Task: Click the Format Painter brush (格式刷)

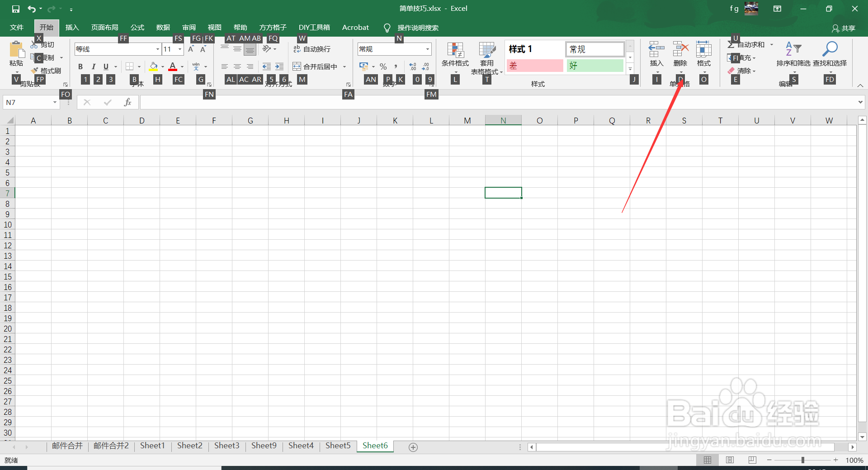Action: (x=46, y=71)
